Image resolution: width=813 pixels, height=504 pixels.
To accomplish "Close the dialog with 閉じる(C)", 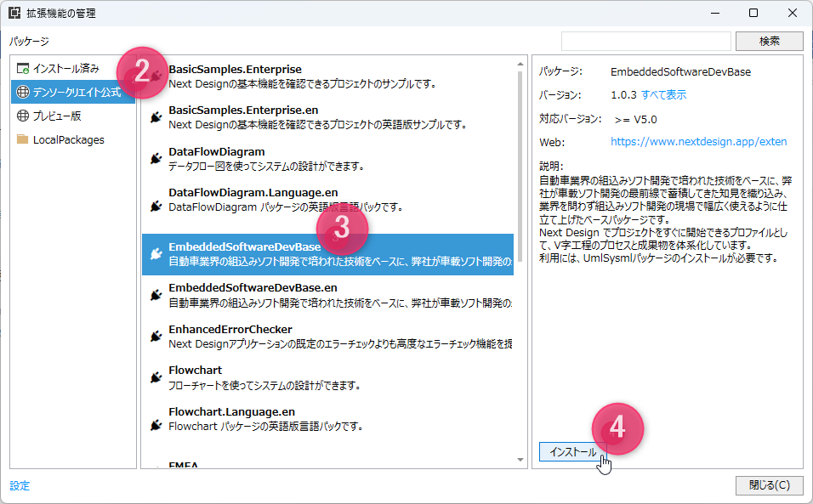I will [x=770, y=485].
